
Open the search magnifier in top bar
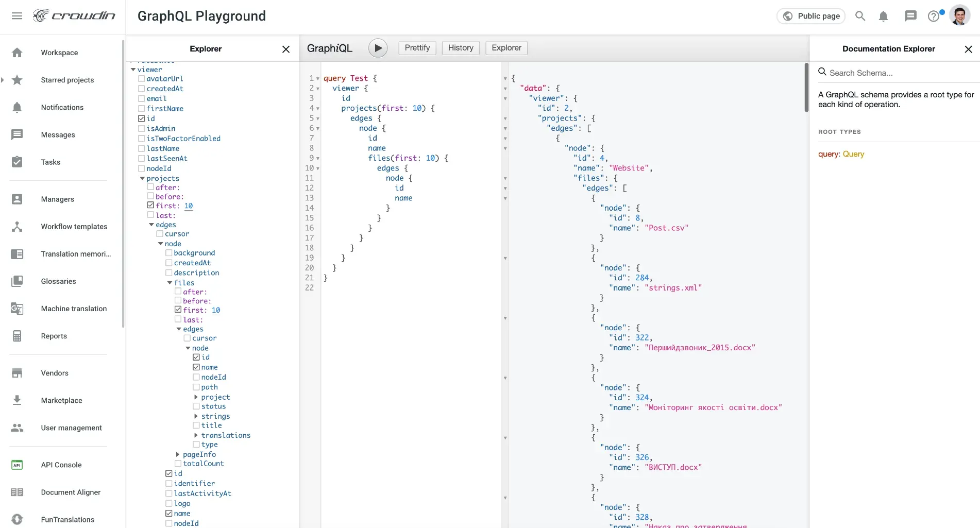coord(859,16)
